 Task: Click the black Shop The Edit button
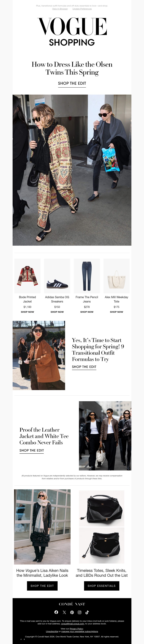click(x=42, y=586)
